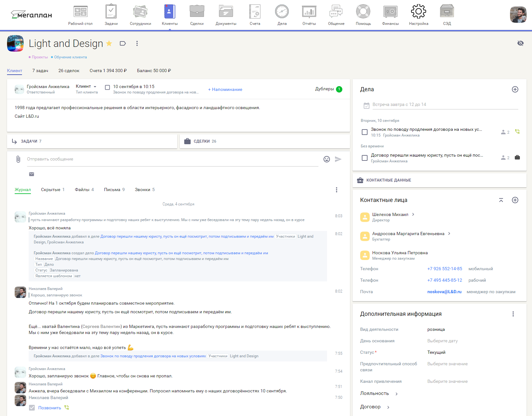
Task: Open Сотрудники module
Action: pyautogui.click(x=140, y=15)
